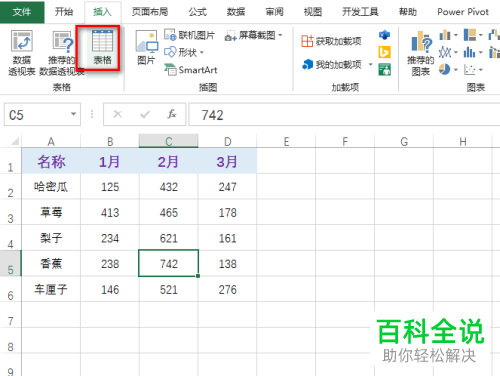Insert a SmartArt graphic
Image resolution: width=500 pixels, height=376 pixels.
coord(191,70)
